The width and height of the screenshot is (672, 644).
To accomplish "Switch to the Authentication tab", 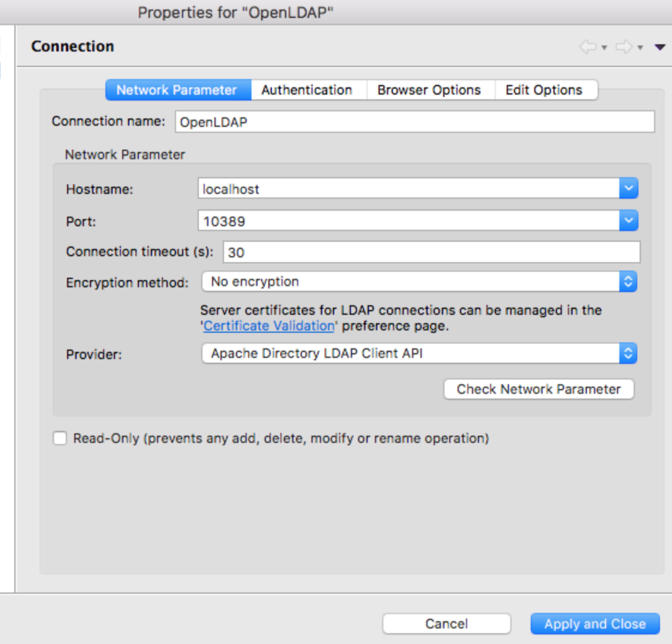I will [x=307, y=90].
